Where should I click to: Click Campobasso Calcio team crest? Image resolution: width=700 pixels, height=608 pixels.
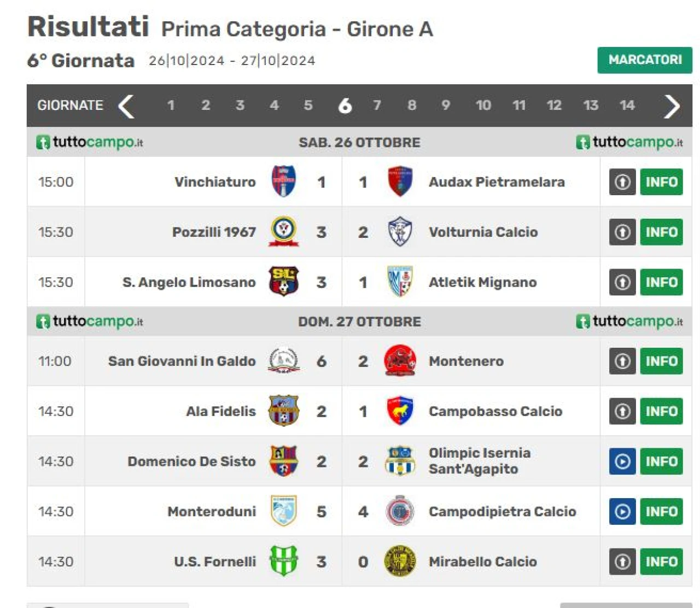(400, 411)
